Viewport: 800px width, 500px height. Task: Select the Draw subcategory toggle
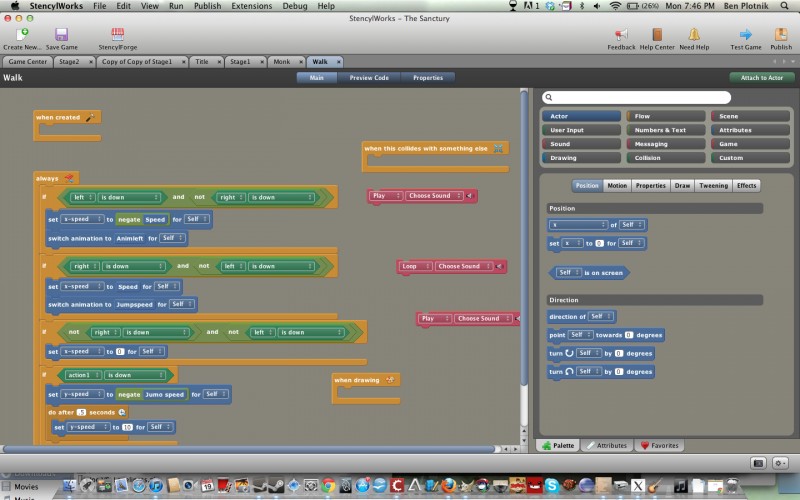click(x=682, y=186)
